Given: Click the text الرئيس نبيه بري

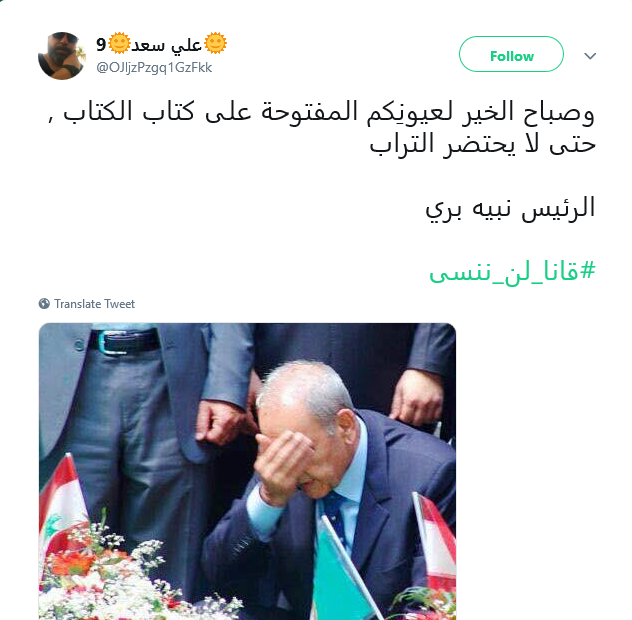Looking at the screenshot, I should click(x=510, y=208).
